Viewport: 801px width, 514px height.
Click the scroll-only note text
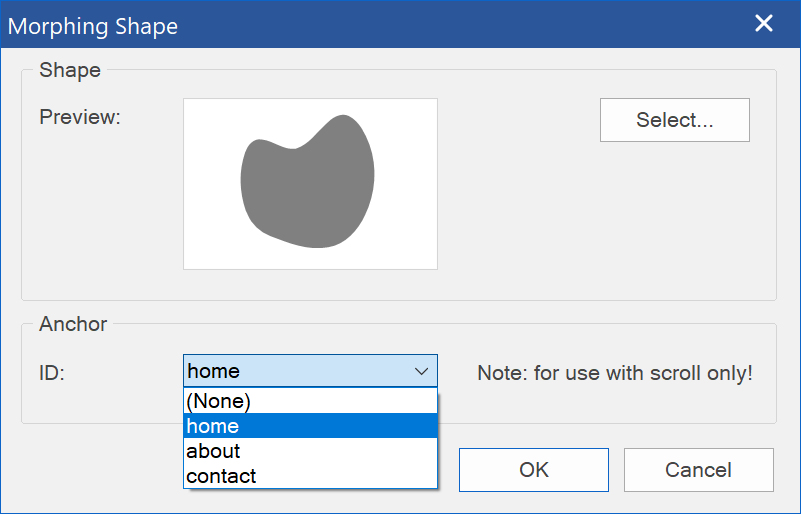click(x=614, y=373)
